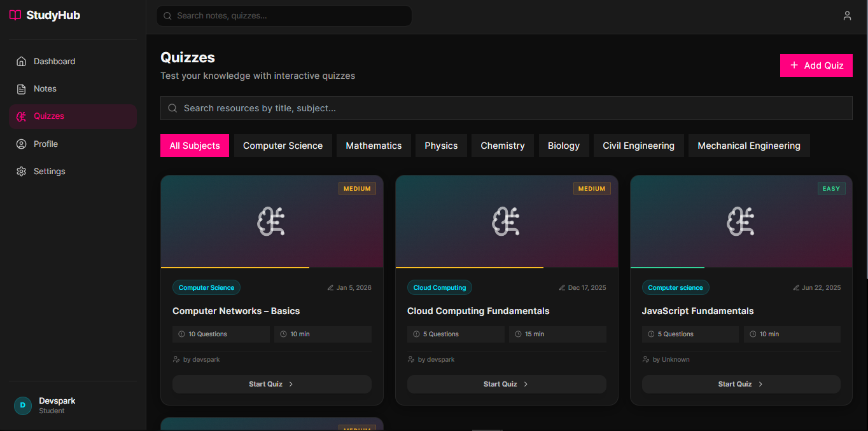The image size is (868, 431).
Task: Filter quizzes by Mathematics
Action: (x=374, y=146)
